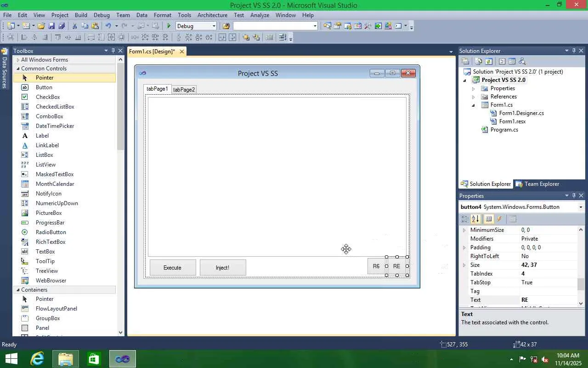
Task: Open the Windows Store taskbar icon
Action: click(94, 359)
